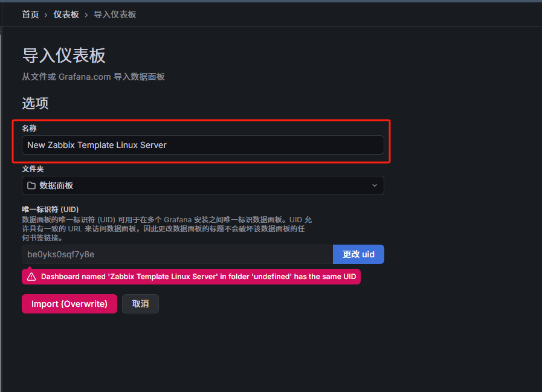
Task: Click the 唯一标识符 (UID) label
Action: [x=51, y=209]
